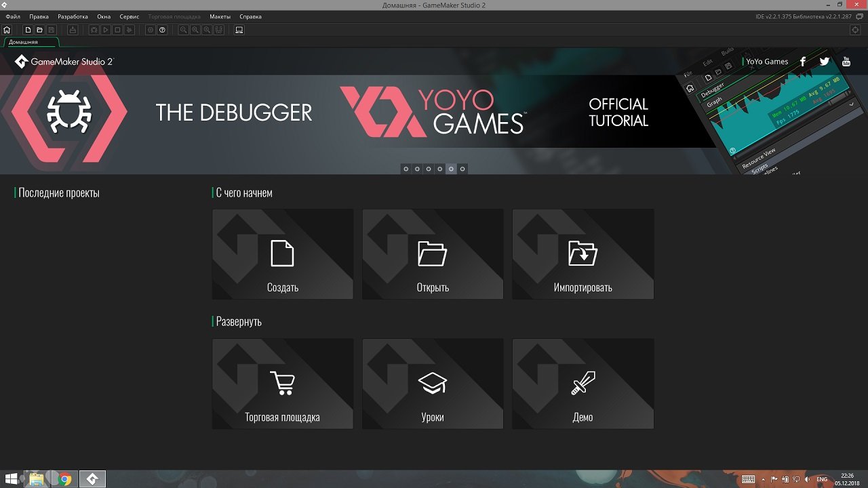Open the YoYo Games Twitter icon
The height and width of the screenshot is (488, 868).
(824, 62)
